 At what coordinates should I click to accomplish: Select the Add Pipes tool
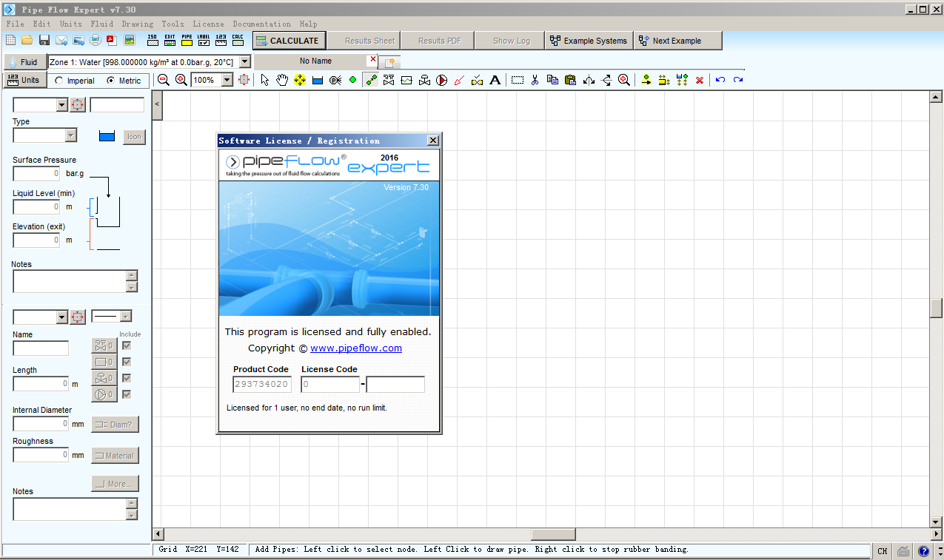(x=372, y=80)
